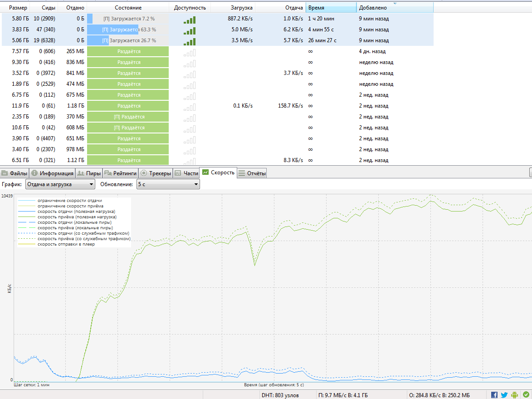Click the 63.3% download progress bar

(x=127, y=30)
